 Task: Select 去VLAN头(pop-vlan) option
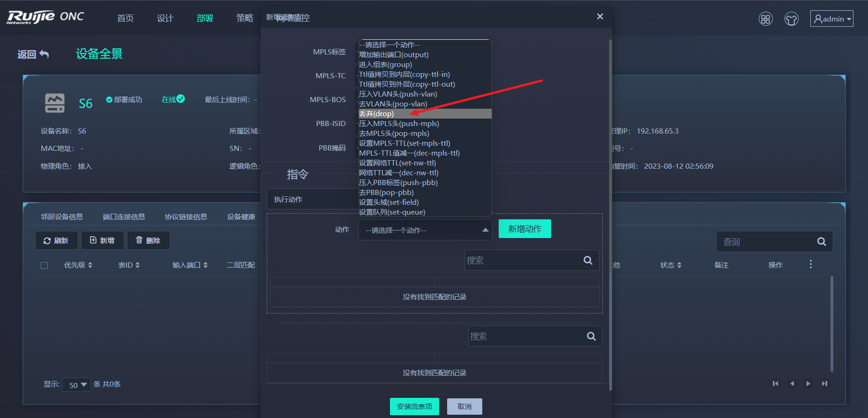(x=425, y=104)
